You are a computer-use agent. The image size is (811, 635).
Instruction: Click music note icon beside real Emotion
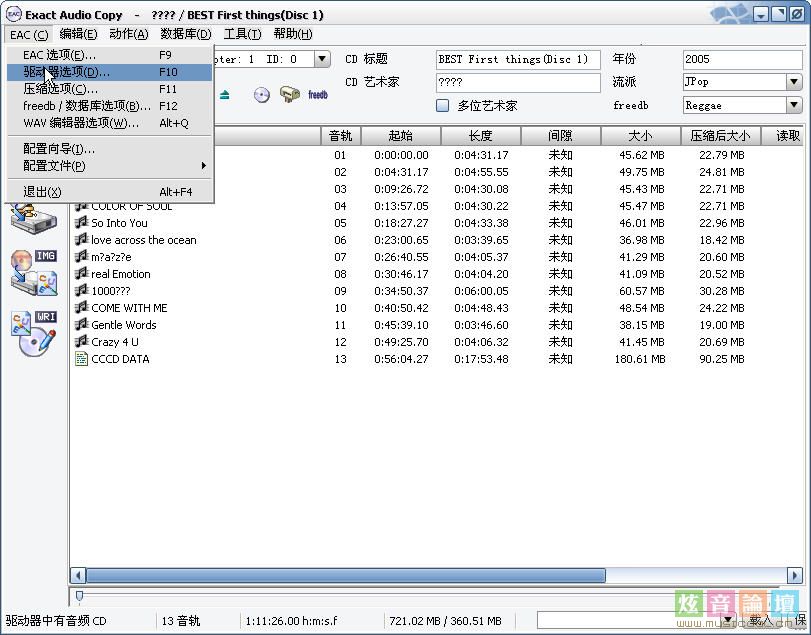(81, 274)
